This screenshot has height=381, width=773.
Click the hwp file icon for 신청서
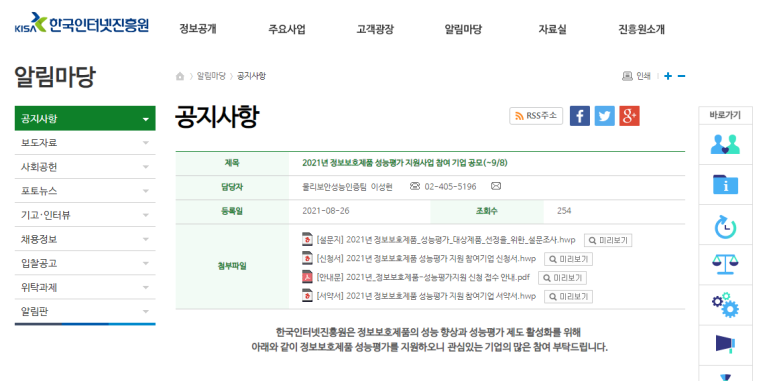click(x=308, y=258)
